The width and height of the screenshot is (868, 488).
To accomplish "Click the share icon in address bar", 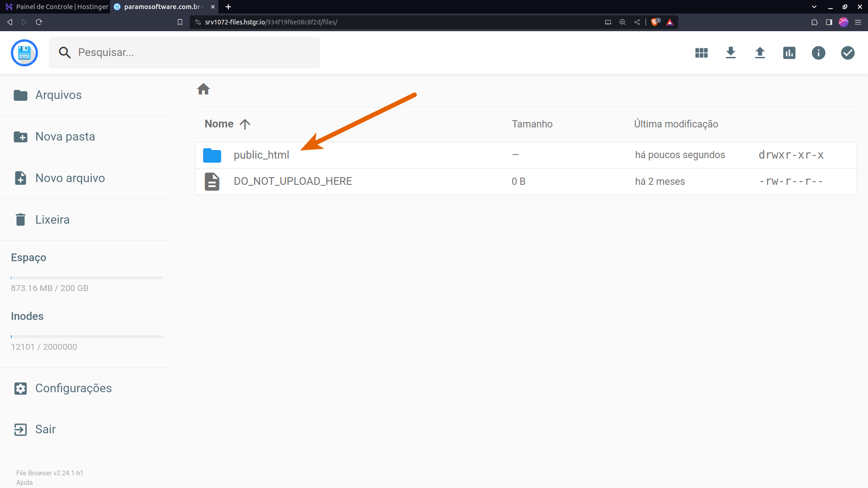I will pyautogui.click(x=637, y=22).
